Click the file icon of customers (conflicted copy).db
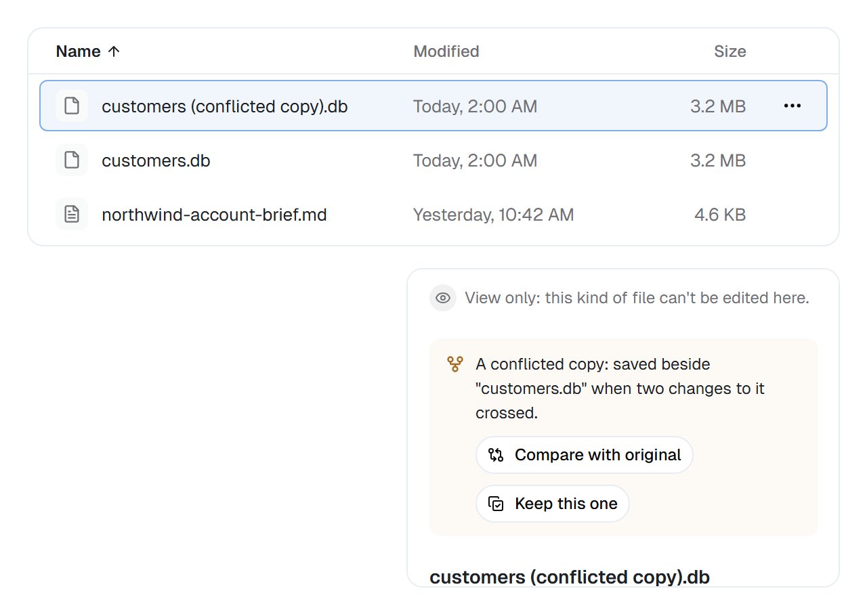The image size is (867, 616). (x=72, y=106)
